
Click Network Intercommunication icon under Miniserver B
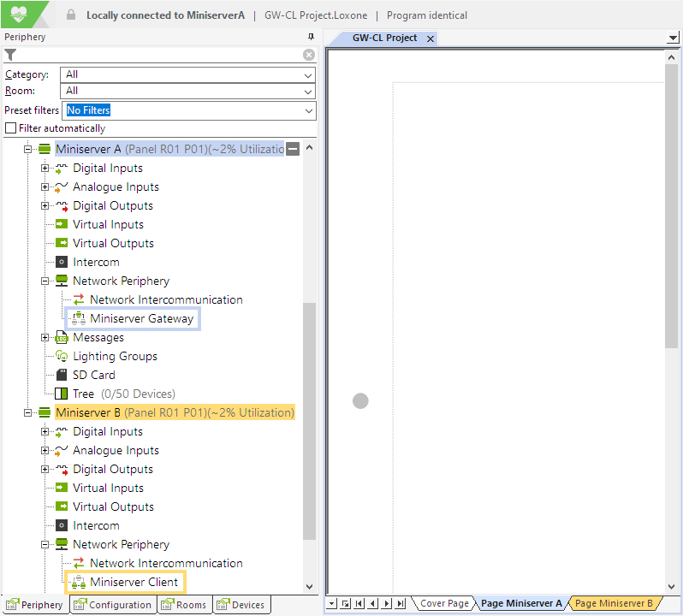click(79, 563)
